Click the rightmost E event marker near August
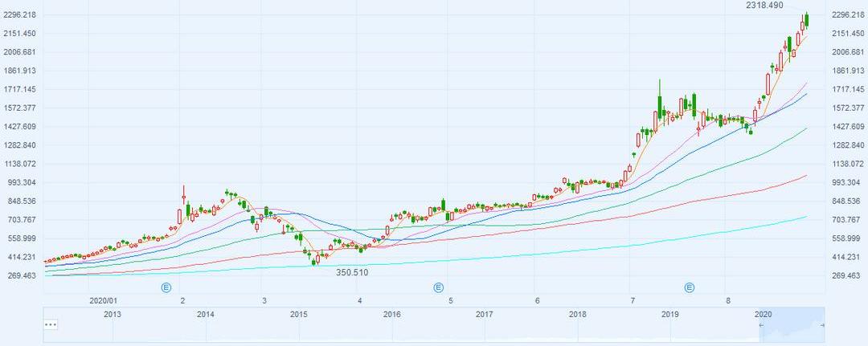This screenshot has width=868, height=346. pyautogui.click(x=690, y=287)
